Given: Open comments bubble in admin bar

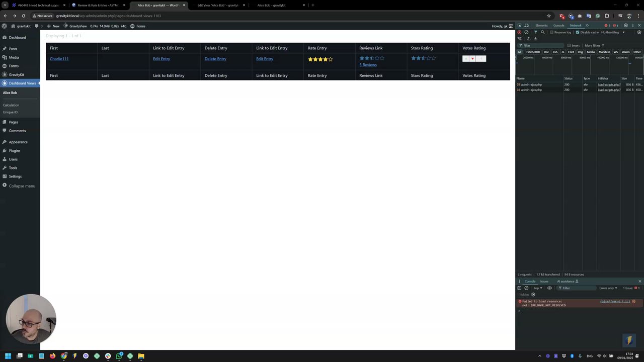Looking at the screenshot, I should (x=38, y=26).
